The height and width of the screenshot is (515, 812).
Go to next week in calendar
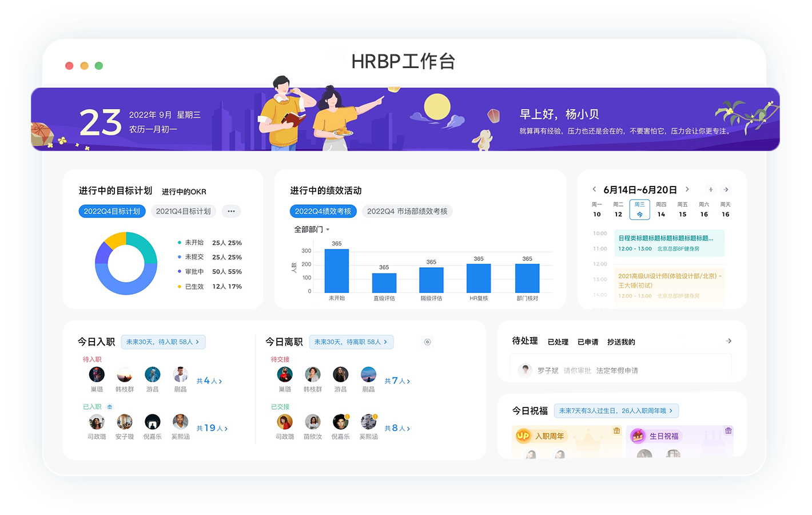tap(687, 189)
